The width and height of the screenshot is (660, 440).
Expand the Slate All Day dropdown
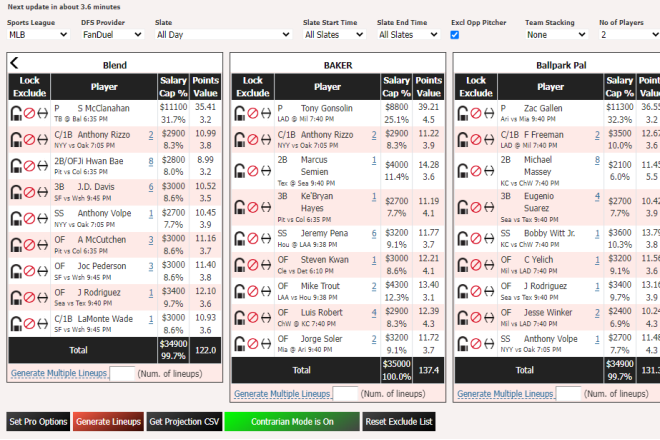click(x=223, y=35)
